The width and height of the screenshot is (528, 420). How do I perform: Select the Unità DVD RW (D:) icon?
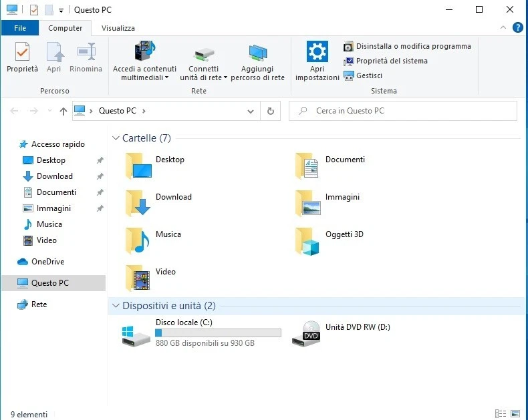(x=306, y=333)
